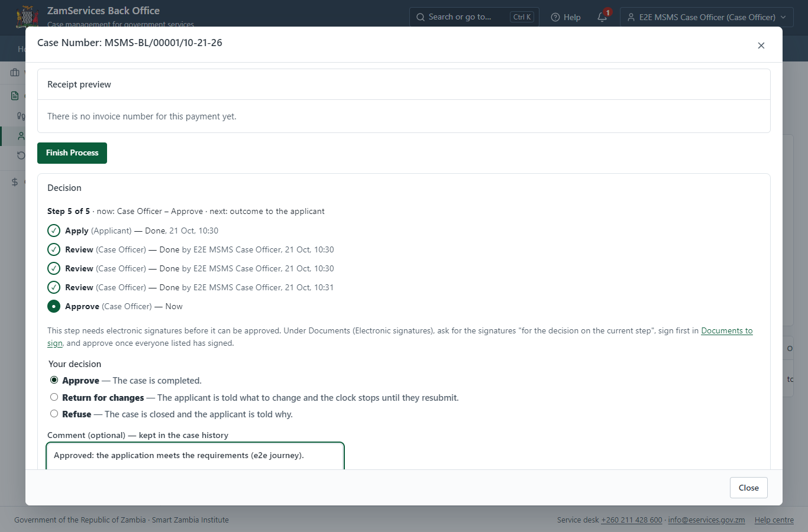Image resolution: width=808 pixels, height=532 pixels.
Task: Click the Zambia coat of arms logo
Action: (x=27, y=17)
